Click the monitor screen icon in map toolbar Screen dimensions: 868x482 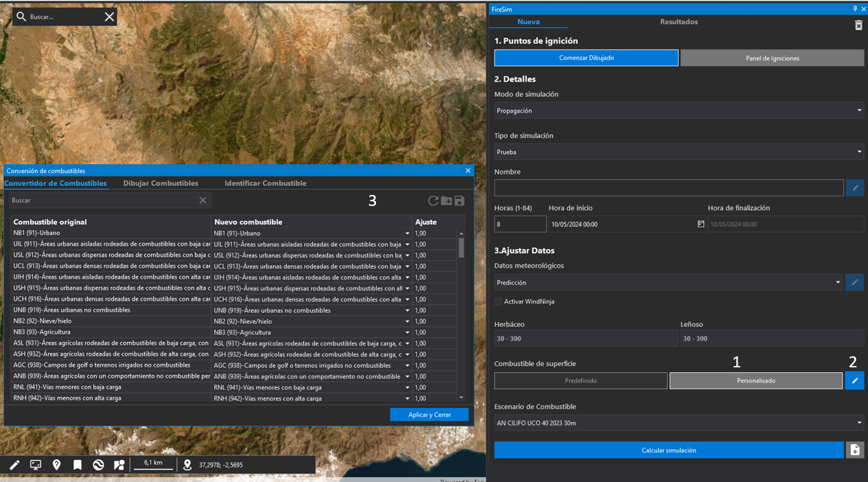tap(36, 465)
